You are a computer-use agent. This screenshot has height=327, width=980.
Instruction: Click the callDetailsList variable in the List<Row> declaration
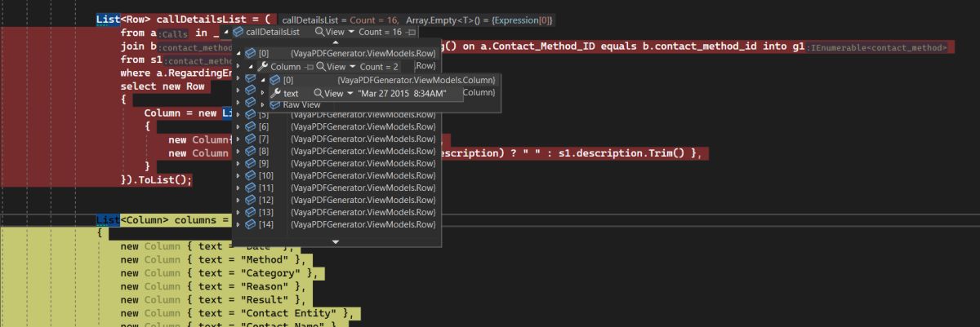[204, 18]
